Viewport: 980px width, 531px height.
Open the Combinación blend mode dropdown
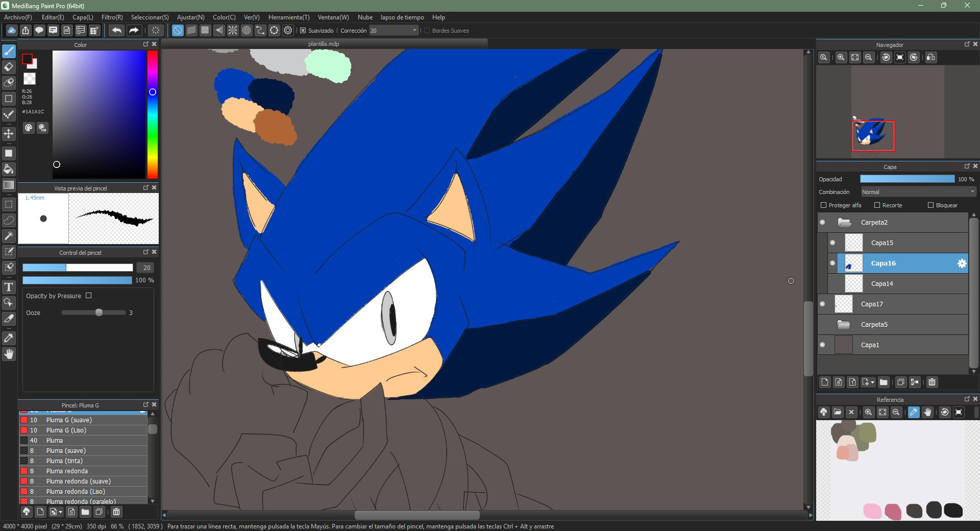coord(918,192)
